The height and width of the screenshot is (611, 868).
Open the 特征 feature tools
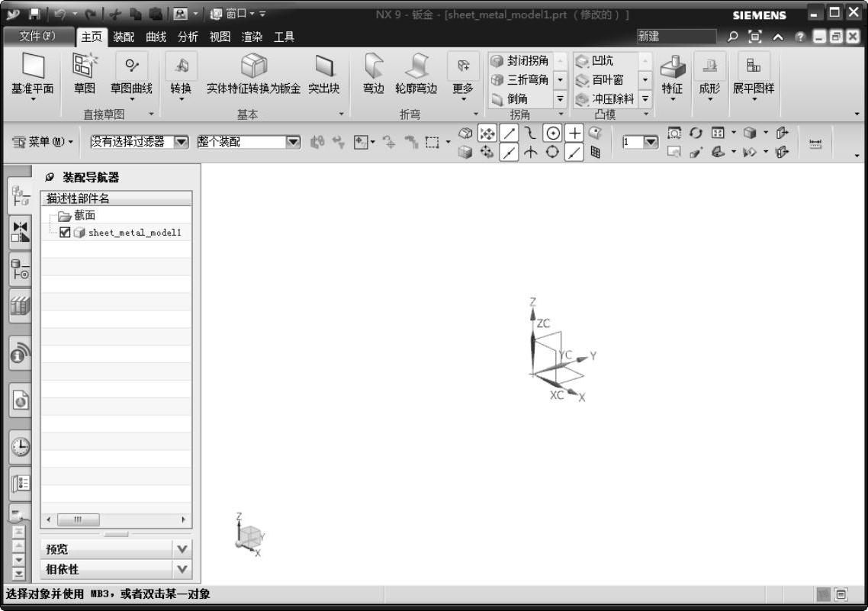click(x=673, y=76)
